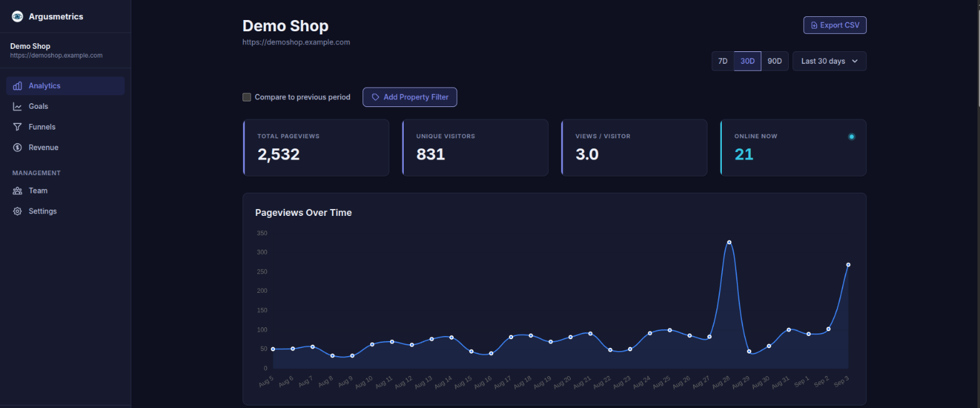Click the Total Pageviews card

tap(316, 148)
